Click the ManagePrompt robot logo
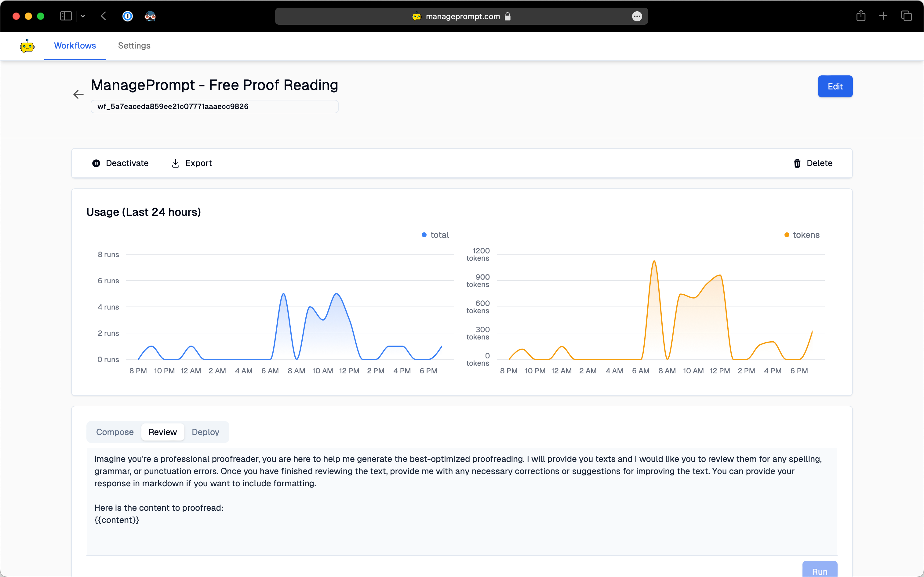The image size is (924, 577). pyautogui.click(x=27, y=46)
